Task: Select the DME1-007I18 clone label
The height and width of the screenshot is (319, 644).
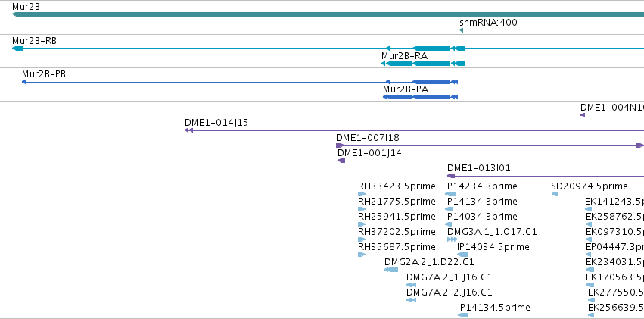Action: click(x=367, y=138)
